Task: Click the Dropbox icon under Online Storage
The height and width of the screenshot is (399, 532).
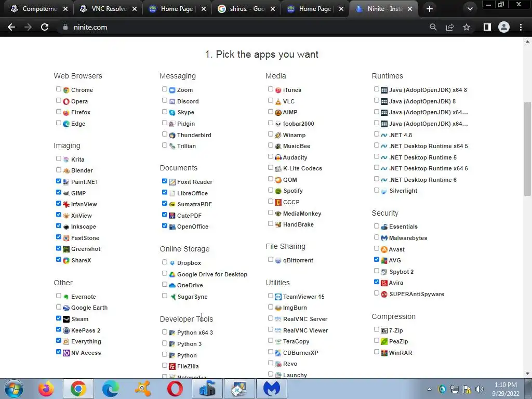Action: pos(172,263)
